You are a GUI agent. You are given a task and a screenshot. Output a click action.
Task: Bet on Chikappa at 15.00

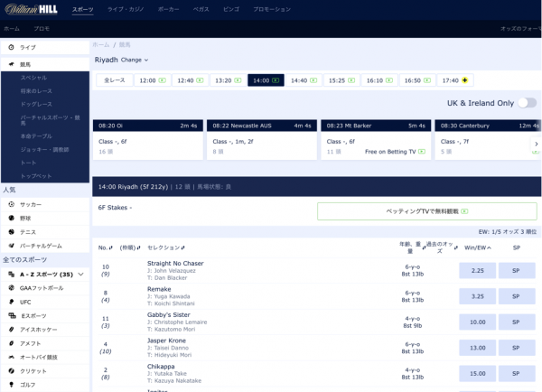(477, 373)
